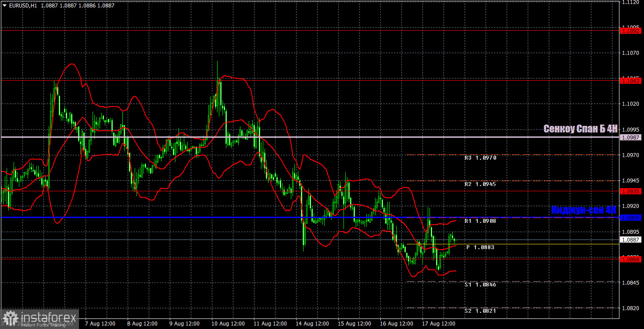The height and width of the screenshot is (329, 644).
Task: Click the 1.1020 price scale value
Action: 631,104
